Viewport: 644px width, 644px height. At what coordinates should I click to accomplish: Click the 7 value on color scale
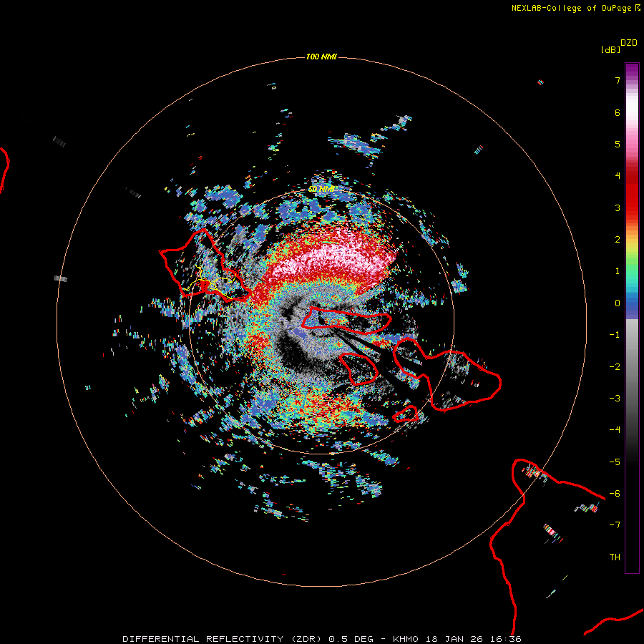(618, 80)
